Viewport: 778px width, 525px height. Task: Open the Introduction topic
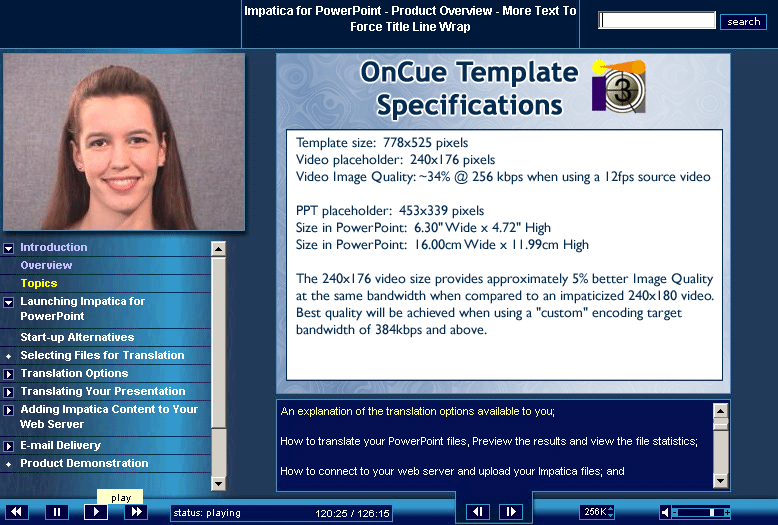[x=54, y=247]
